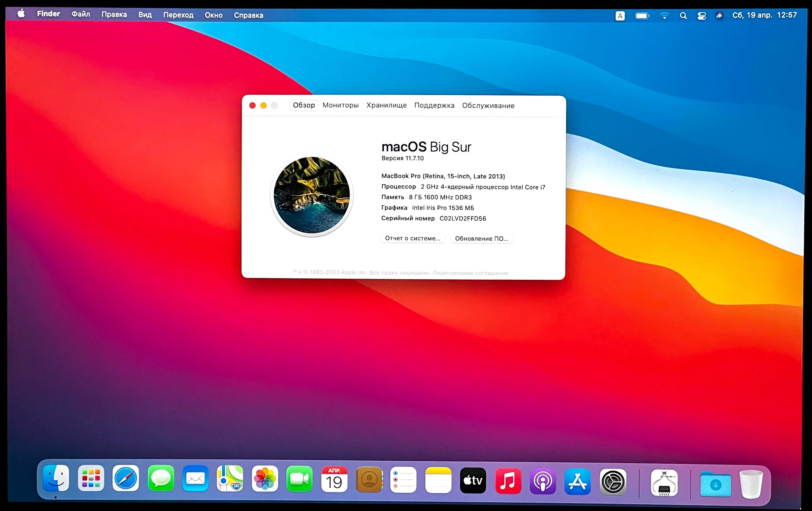The height and width of the screenshot is (511, 812).
Task: Open the Окно menu
Action: [x=214, y=15]
